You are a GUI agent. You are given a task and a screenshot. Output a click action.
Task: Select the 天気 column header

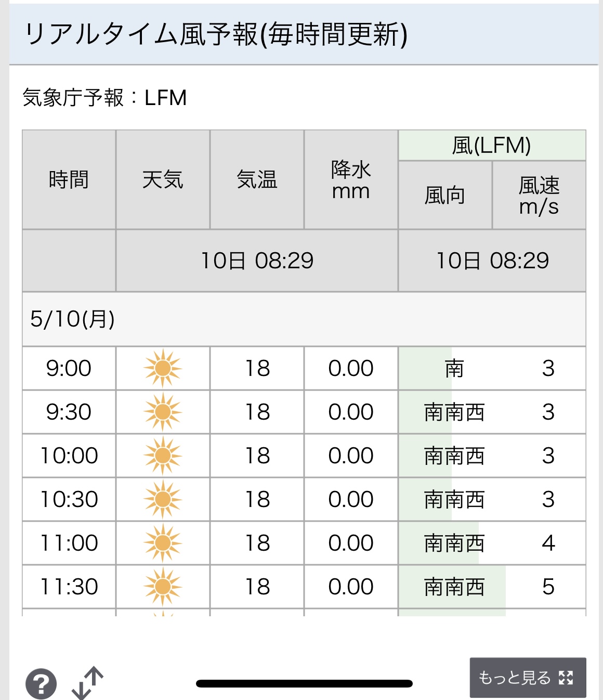point(163,179)
